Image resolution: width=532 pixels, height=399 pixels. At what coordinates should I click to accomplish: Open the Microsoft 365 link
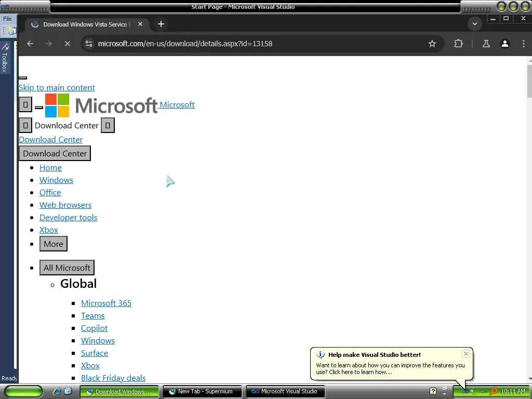[106, 303]
